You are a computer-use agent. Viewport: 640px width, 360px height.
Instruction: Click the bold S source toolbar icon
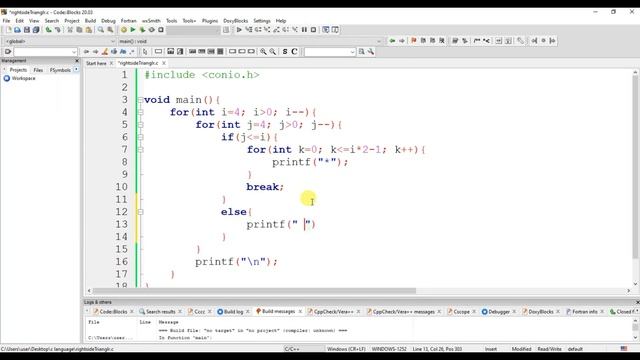[285, 52]
